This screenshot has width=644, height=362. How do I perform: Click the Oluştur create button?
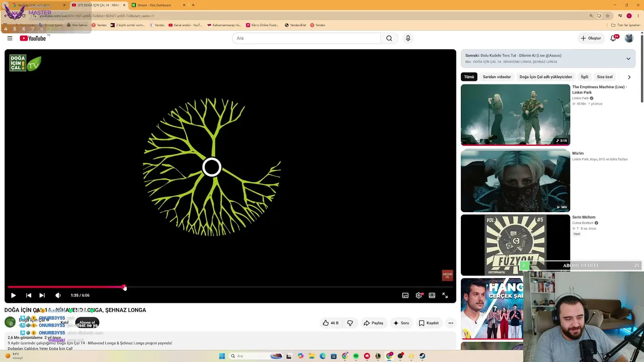pos(591,38)
